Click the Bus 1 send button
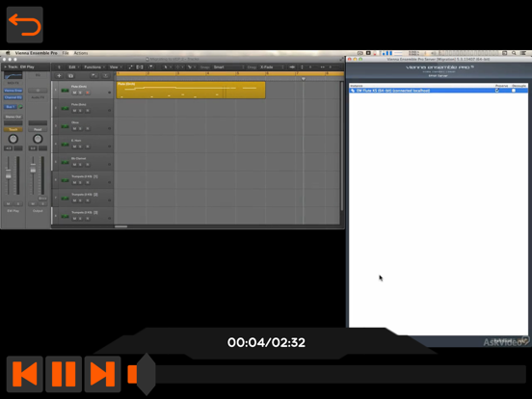Screen dimensions: 532x399 point(11,107)
